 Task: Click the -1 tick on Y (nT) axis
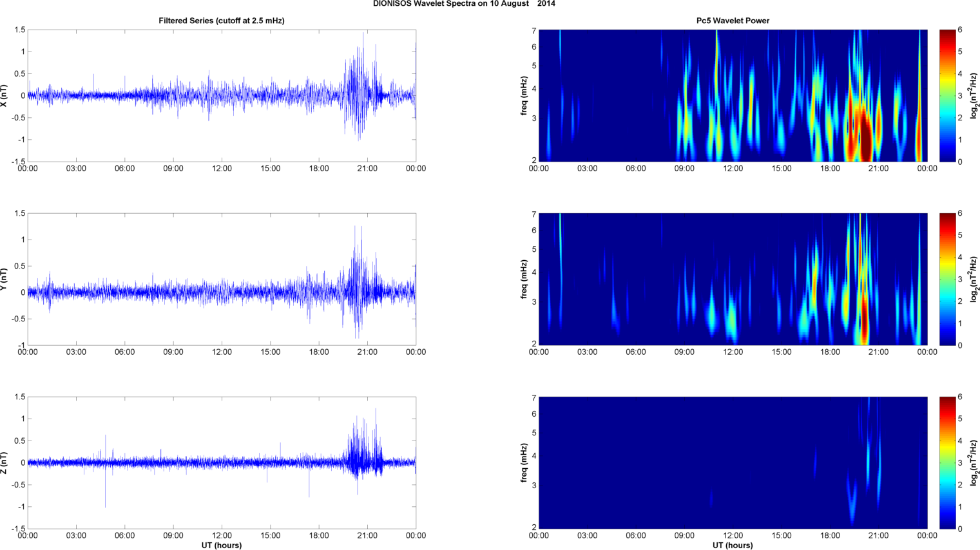21,345
